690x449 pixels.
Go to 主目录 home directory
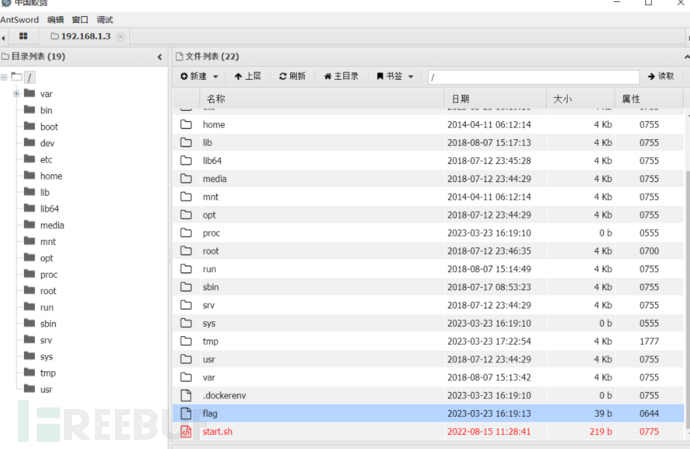[x=341, y=76]
